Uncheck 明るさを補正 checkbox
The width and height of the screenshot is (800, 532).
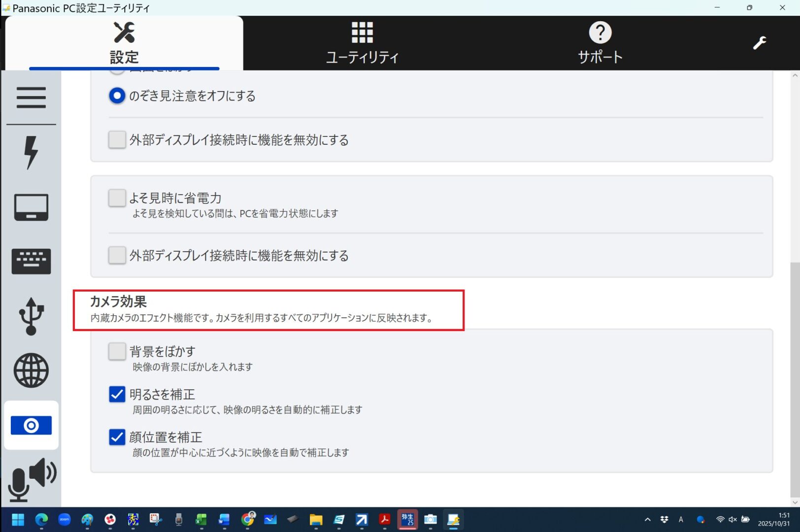pyautogui.click(x=117, y=394)
